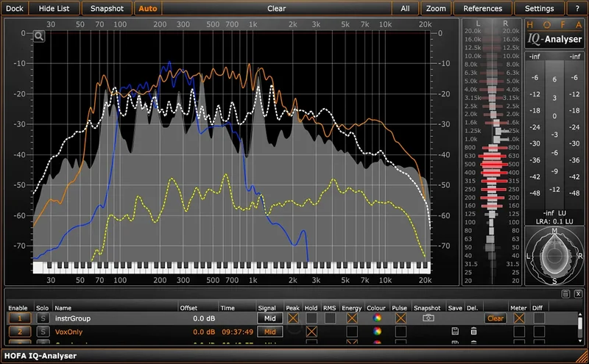Click the HOFA IQ-Analyser logo
The width and height of the screenshot is (589, 364).
click(x=554, y=33)
